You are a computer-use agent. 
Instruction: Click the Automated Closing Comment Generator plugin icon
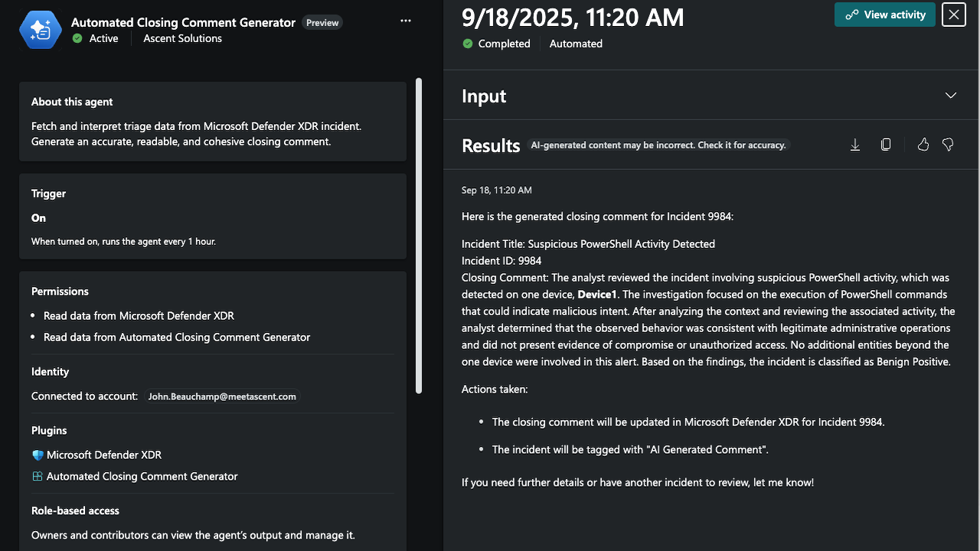click(38, 477)
